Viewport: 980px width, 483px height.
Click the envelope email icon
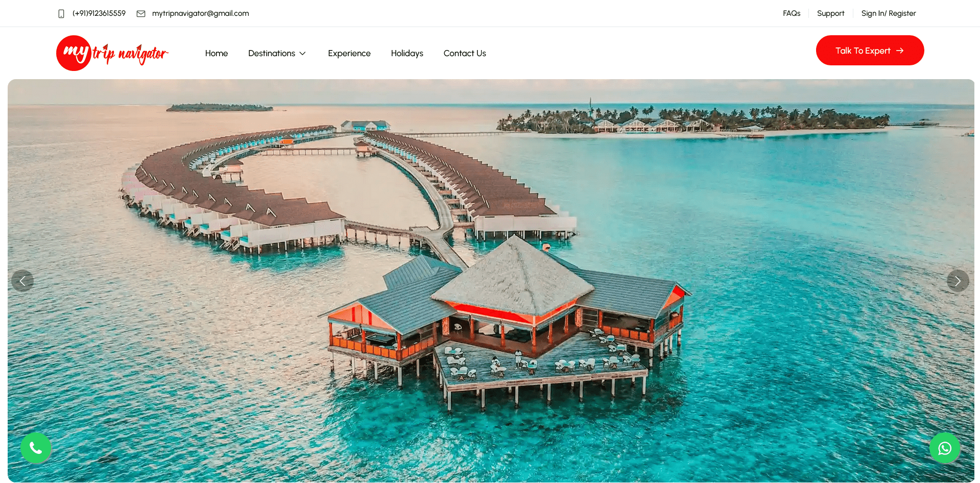click(x=141, y=14)
